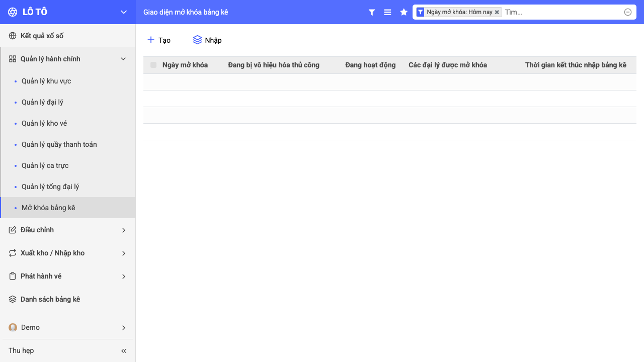The width and height of the screenshot is (644, 362).
Task: Expand the Phát hành vé menu
Action: 68,276
